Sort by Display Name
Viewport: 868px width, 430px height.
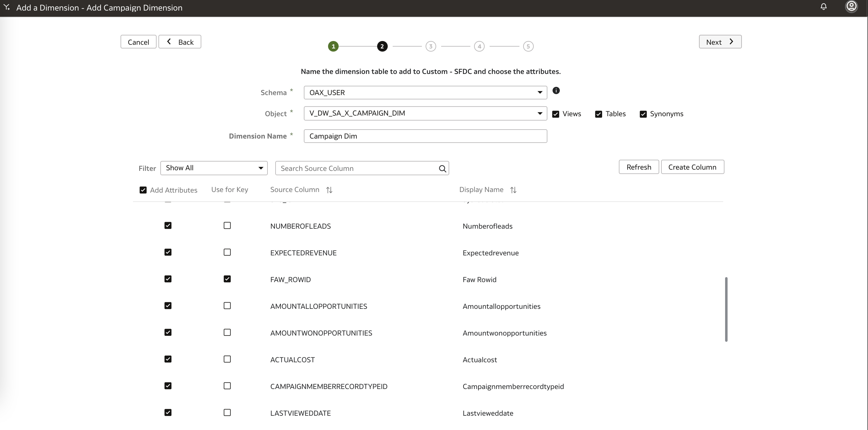click(x=513, y=190)
